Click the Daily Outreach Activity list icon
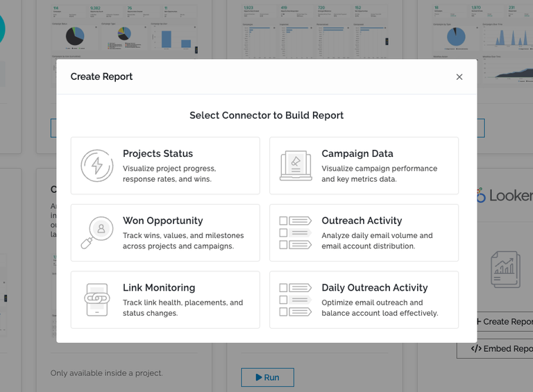Screen dimensions: 533x392 (296, 300)
